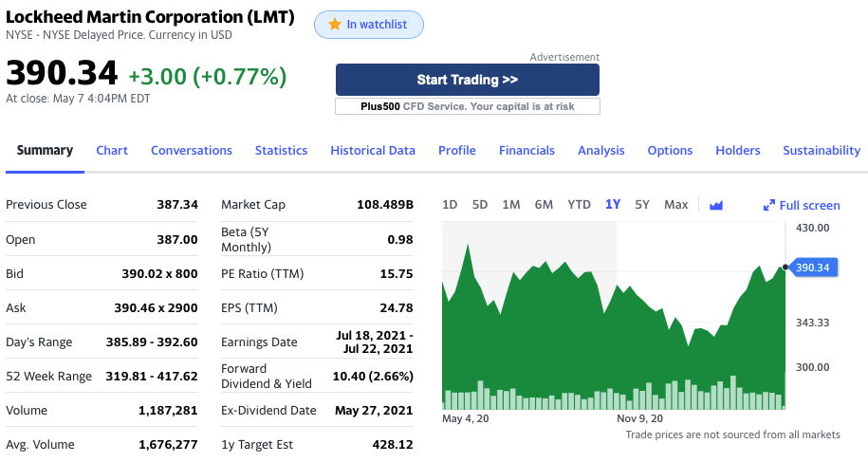
Task: Open the Options tab
Action: point(670,151)
